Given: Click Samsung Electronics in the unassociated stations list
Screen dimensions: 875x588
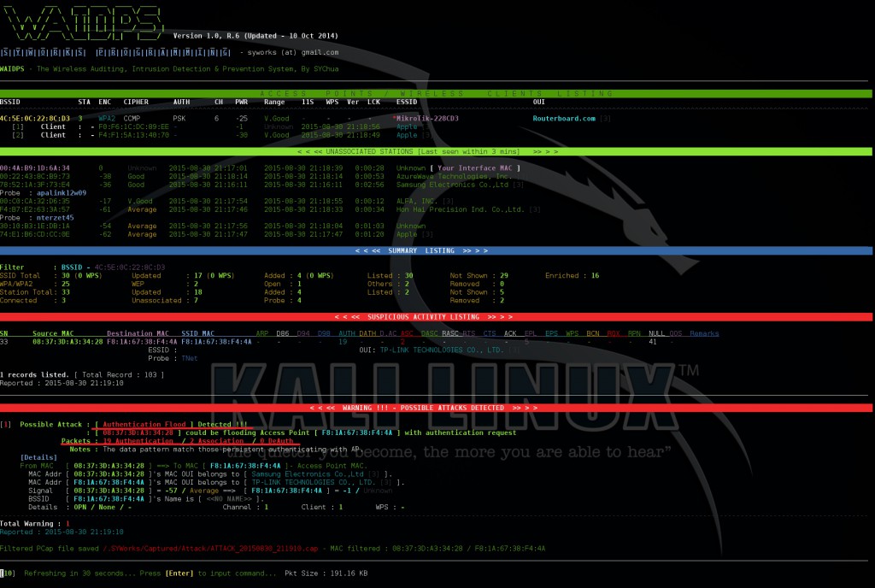Looking at the screenshot, I should pyautogui.click(x=452, y=185).
